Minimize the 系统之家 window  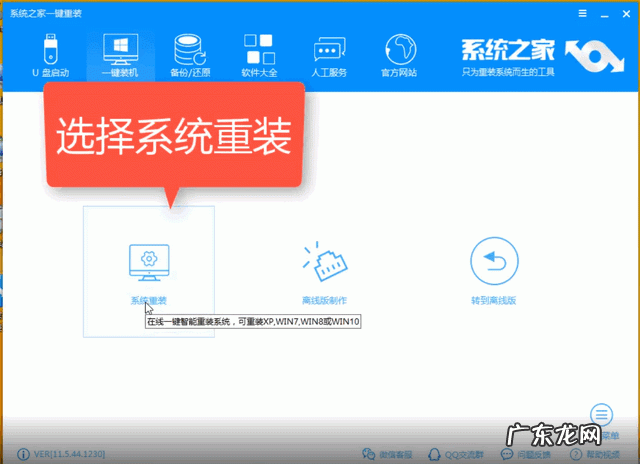point(604,14)
